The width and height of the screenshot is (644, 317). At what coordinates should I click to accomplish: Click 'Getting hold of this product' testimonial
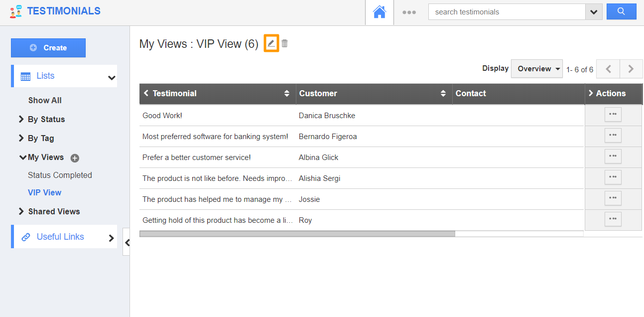218,220
